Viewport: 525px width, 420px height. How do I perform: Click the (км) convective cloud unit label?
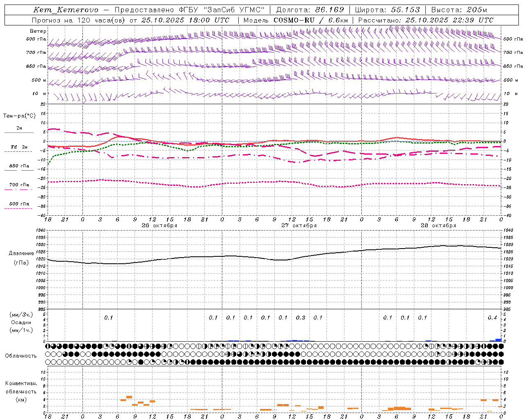[x=21, y=399]
